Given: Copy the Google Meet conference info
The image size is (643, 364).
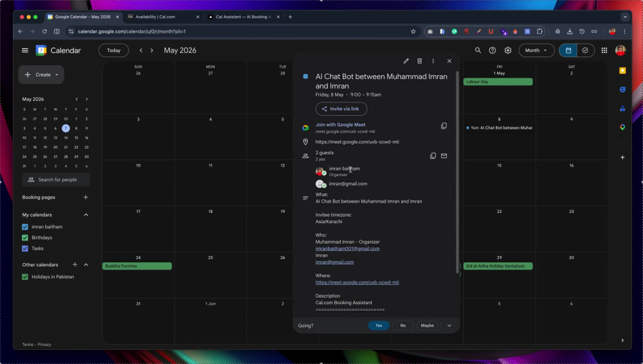Looking at the screenshot, I should (x=444, y=126).
